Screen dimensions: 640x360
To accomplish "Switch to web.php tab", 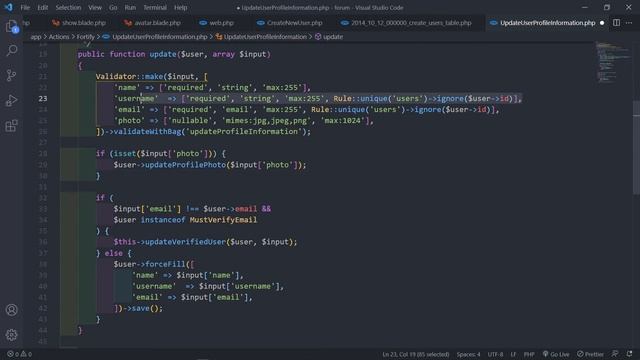I will [x=217, y=23].
